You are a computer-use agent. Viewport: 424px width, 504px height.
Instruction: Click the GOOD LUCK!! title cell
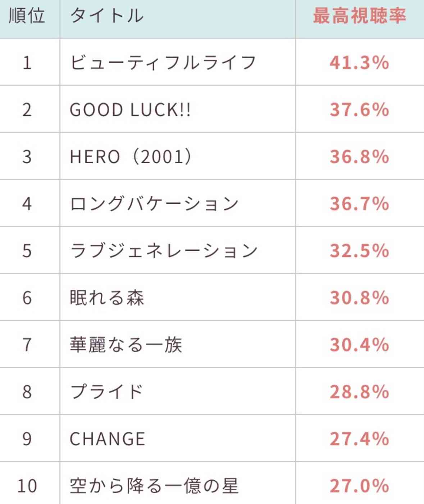[130, 110]
